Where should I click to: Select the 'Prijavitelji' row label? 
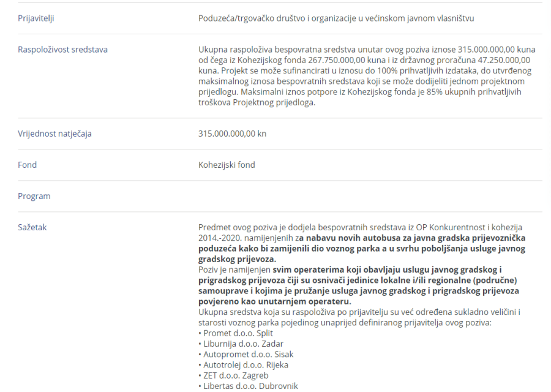pos(36,18)
